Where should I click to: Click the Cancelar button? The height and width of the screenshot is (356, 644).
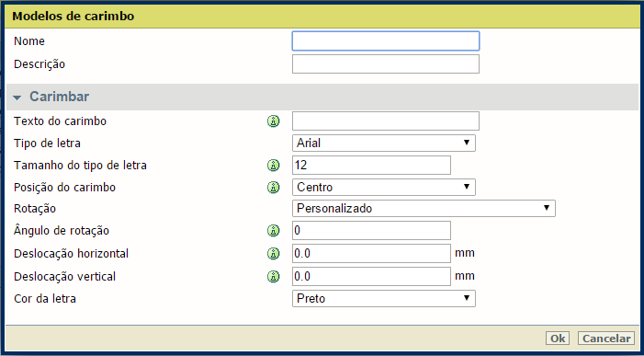click(x=606, y=339)
